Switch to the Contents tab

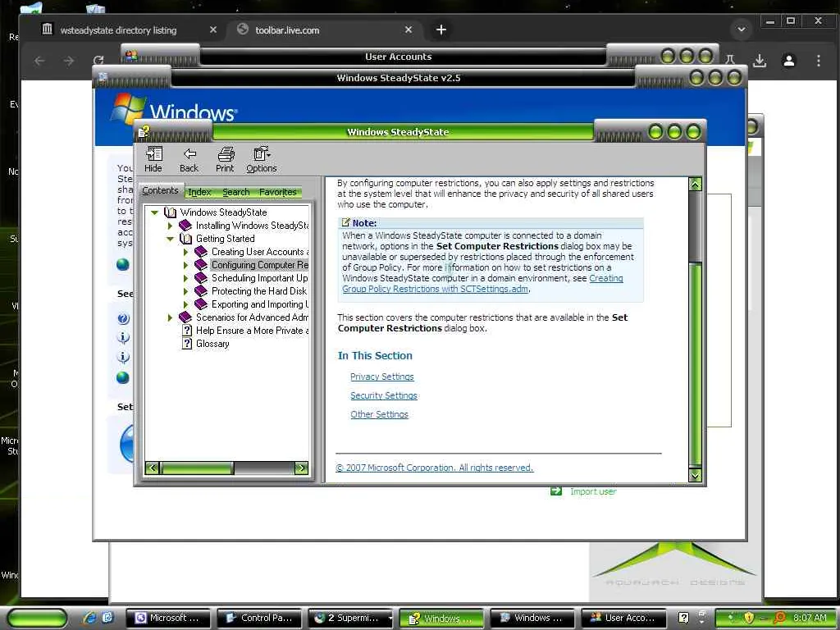pos(160,190)
